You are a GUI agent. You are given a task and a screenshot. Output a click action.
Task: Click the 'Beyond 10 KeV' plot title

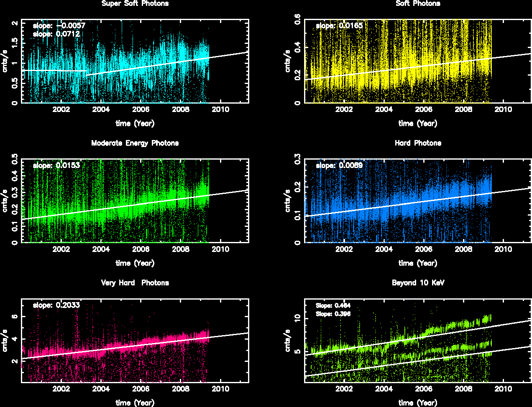pyautogui.click(x=418, y=283)
